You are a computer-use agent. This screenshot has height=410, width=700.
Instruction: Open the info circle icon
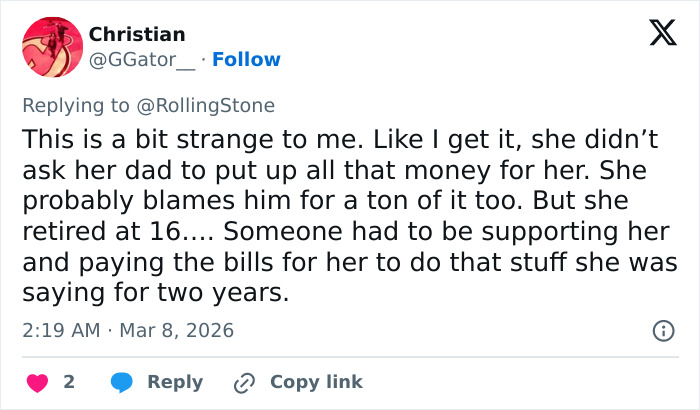[662, 330]
